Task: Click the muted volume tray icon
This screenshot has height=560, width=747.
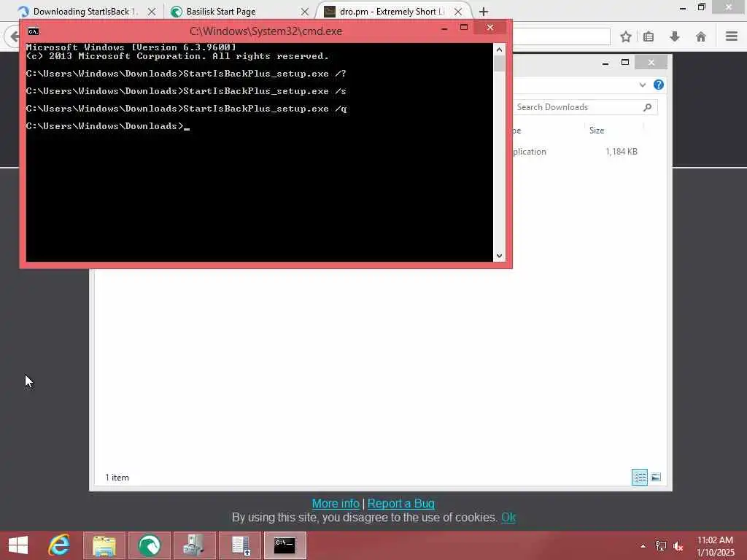Action: tap(678, 546)
